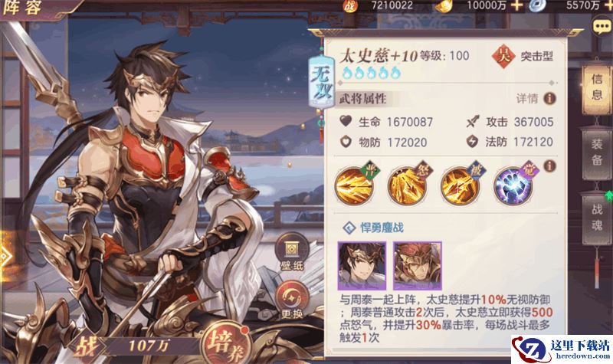The width and height of the screenshot is (613, 364).
Task: Tap the 更换 swap hero icon
Action: (x=292, y=300)
